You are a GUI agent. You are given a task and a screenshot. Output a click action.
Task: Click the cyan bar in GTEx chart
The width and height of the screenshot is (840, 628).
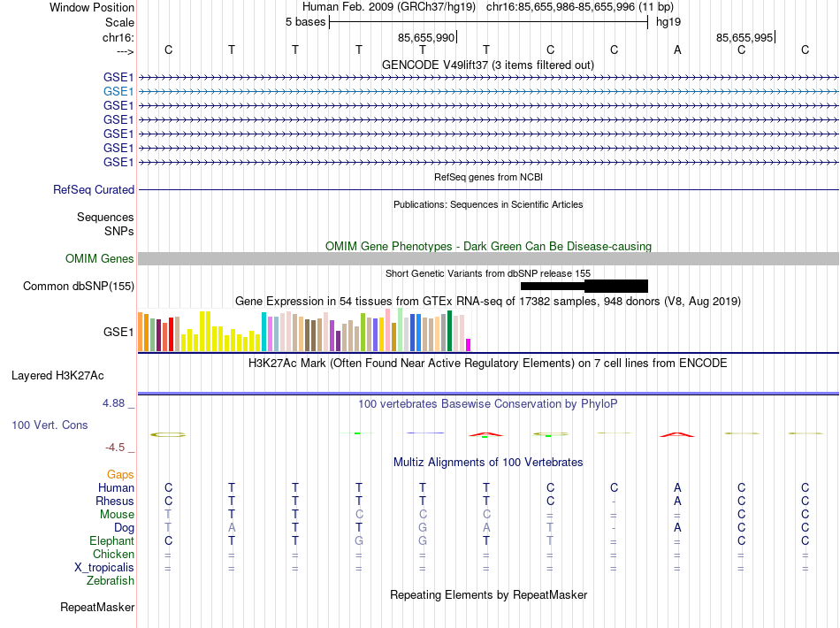click(264, 332)
